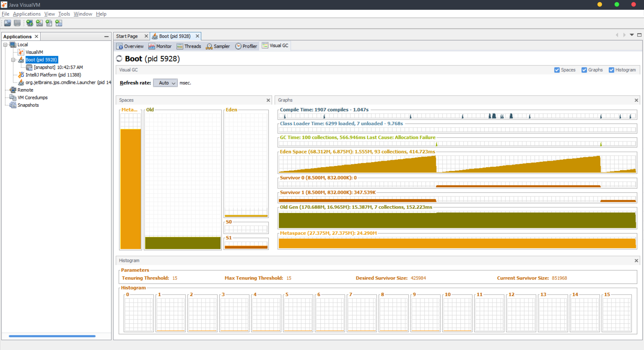Click the Load toolbar icon
This screenshot has width=644, height=350.
[x=7, y=23]
